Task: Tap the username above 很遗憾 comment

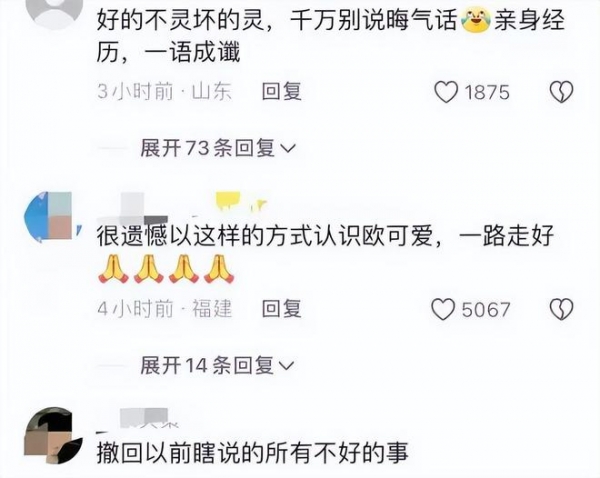Action: tap(182, 209)
